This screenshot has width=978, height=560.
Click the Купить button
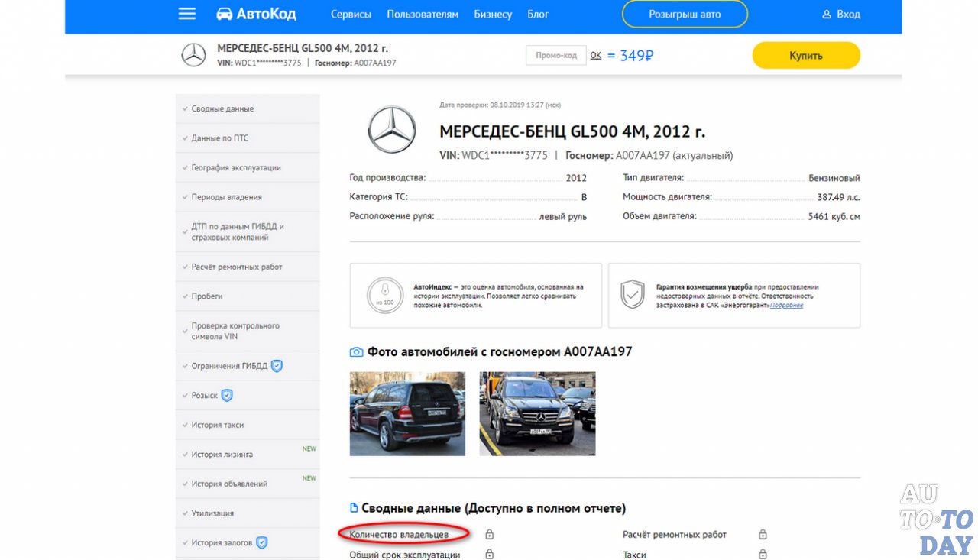pyautogui.click(x=806, y=55)
